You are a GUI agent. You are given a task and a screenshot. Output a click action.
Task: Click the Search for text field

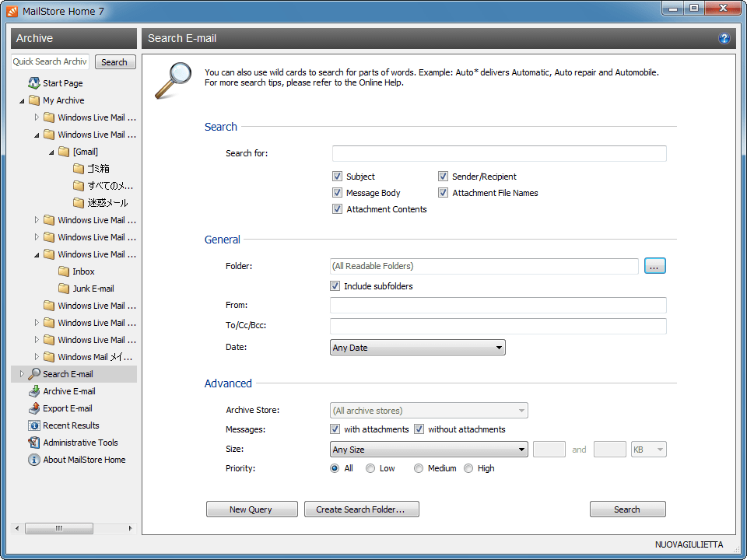coord(500,153)
